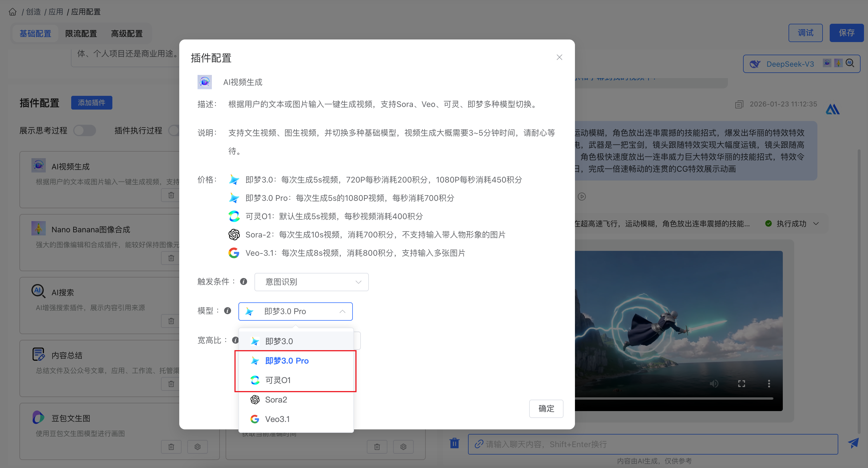Open the 触发条件 意图识别 dropdown

311,282
